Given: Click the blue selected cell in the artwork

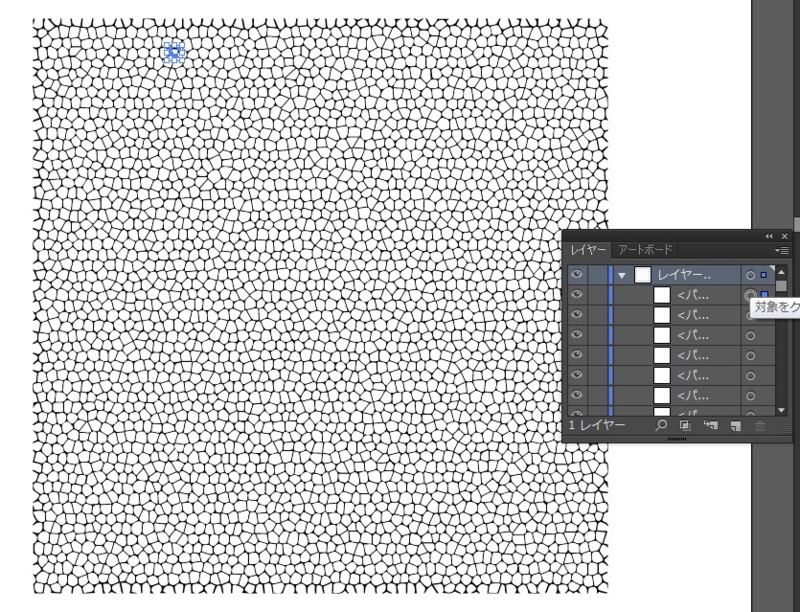Looking at the screenshot, I should (x=174, y=52).
